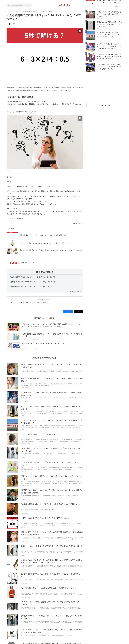The image size is (129, 644).
Task: Open sidebar article 'この夏の「必需品」見つけたぁ'
Action: click(x=109, y=46)
